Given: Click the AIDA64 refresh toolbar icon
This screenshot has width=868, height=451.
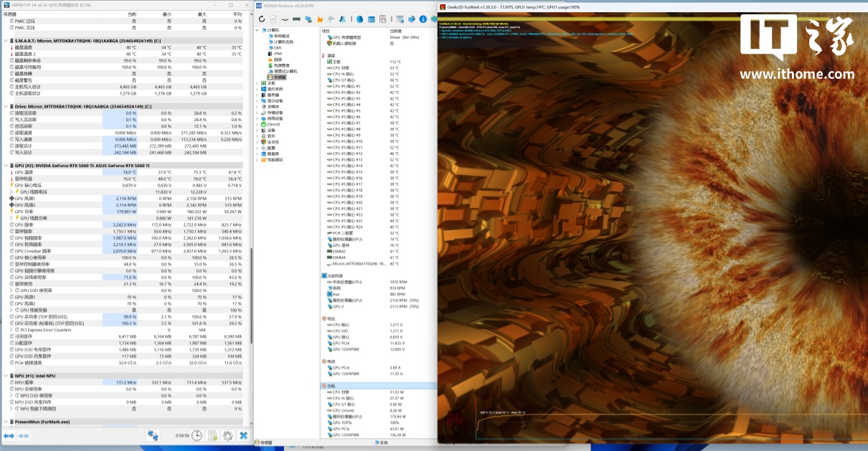Looking at the screenshot, I should [x=262, y=19].
